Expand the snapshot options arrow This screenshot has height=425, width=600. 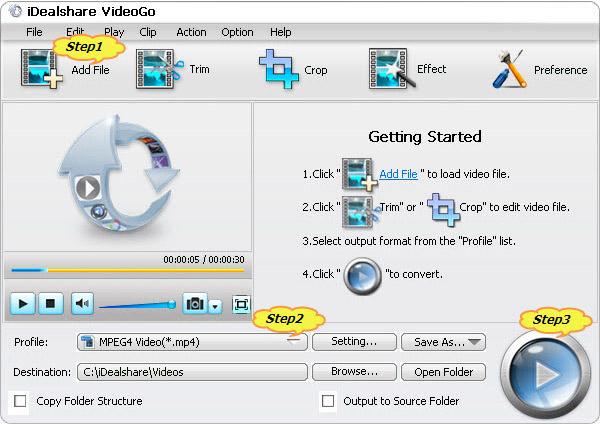(x=215, y=306)
